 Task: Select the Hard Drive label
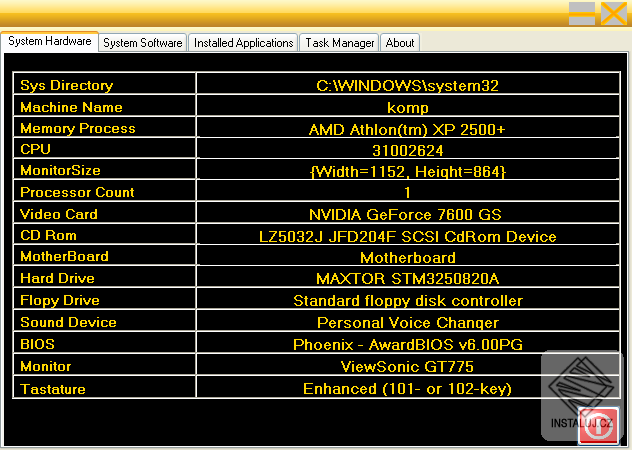coord(57,278)
